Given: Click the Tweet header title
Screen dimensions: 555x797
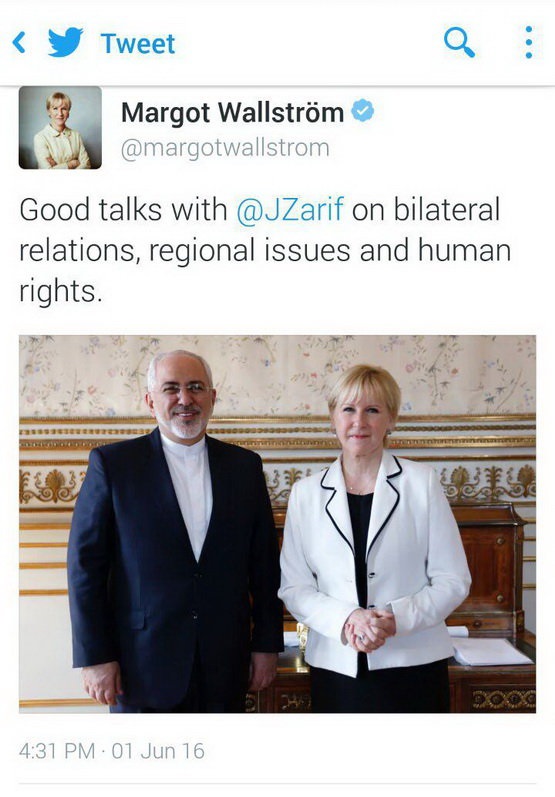Looking at the screenshot, I should point(138,43).
